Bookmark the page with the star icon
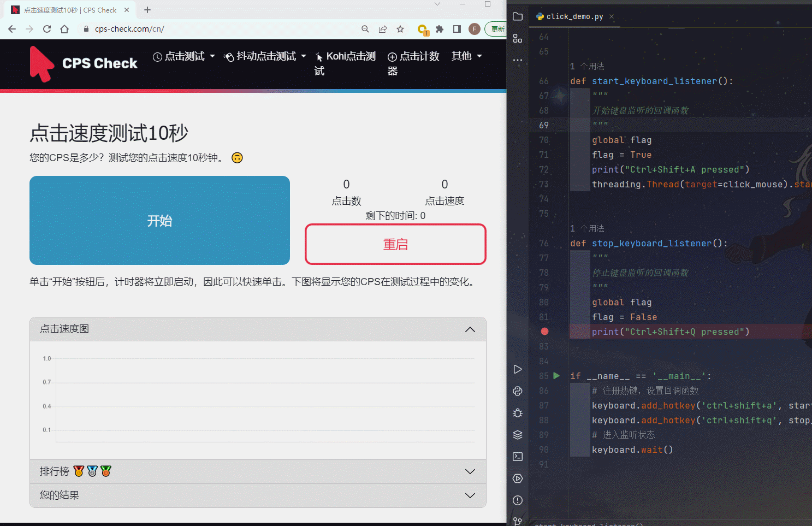This screenshot has height=526, width=812. pyautogui.click(x=401, y=29)
